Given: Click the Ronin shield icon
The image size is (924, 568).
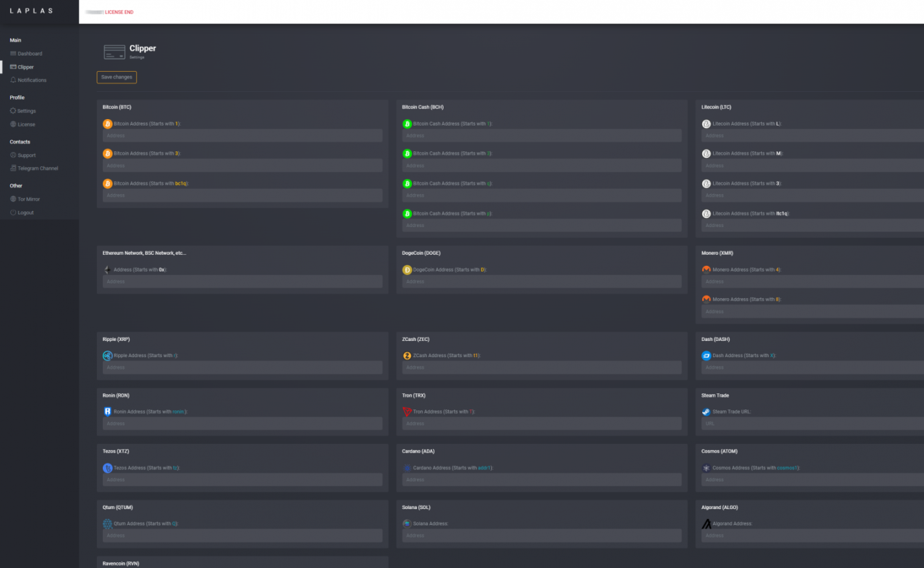Looking at the screenshot, I should tap(107, 411).
